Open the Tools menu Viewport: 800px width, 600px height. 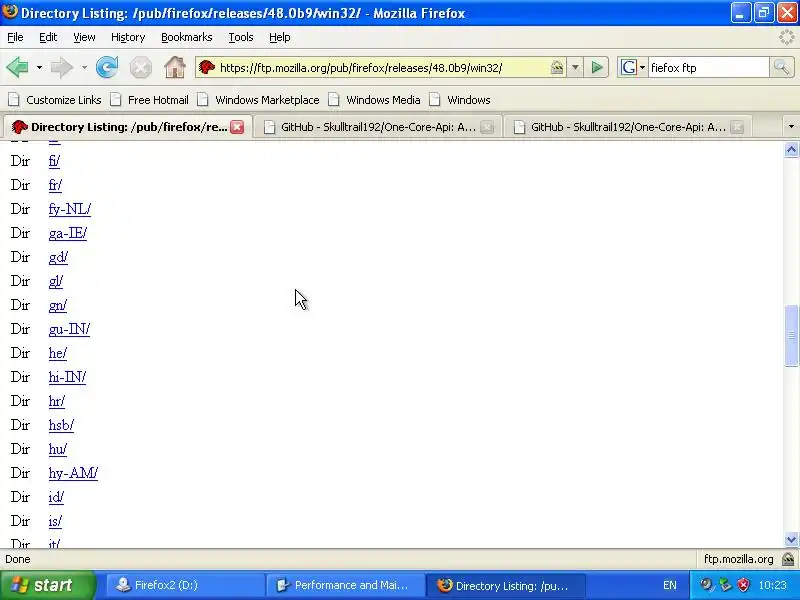tap(241, 37)
